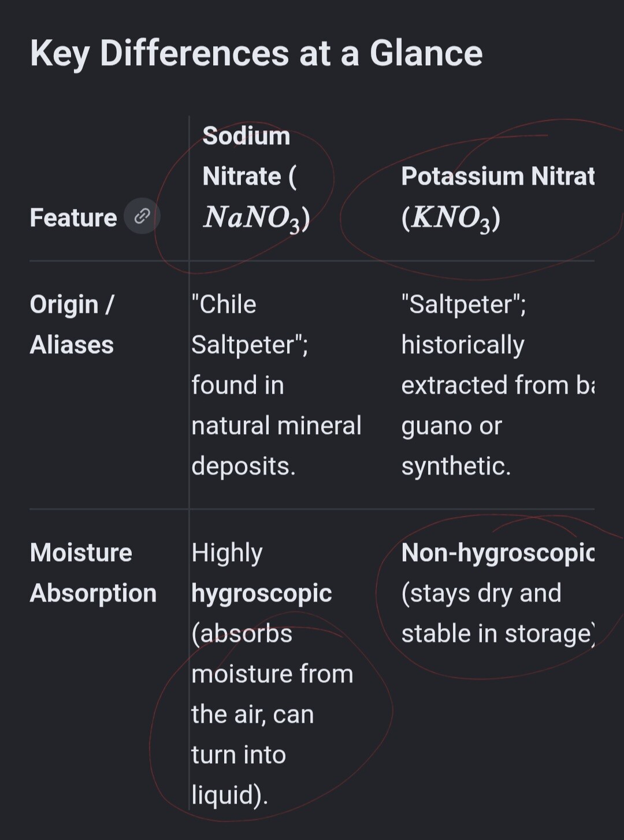The width and height of the screenshot is (624, 840).
Task: Click the bold hygroscopic word
Action: click(262, 593)
